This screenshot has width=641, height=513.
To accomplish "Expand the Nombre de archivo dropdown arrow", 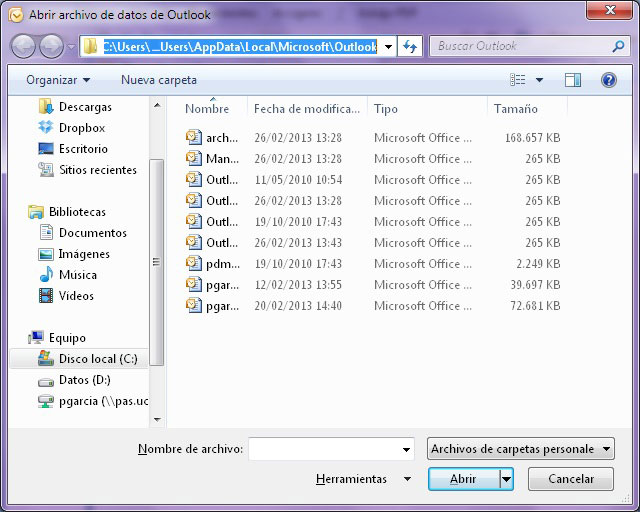I will click(x=406, y=449).
